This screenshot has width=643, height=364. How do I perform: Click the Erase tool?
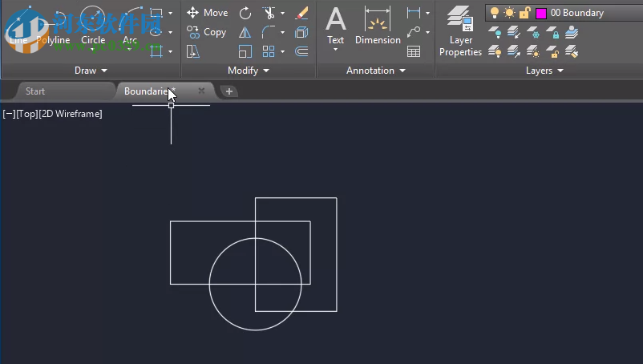301,13
